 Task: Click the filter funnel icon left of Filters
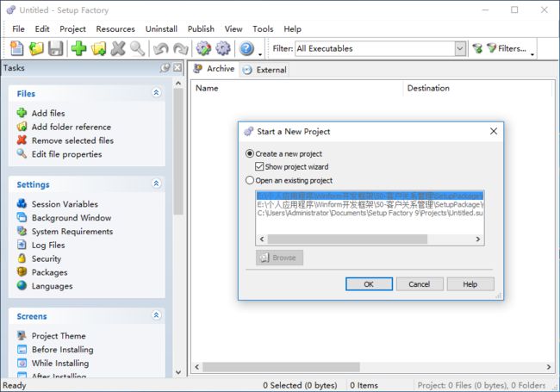click(x=477, y=48)
